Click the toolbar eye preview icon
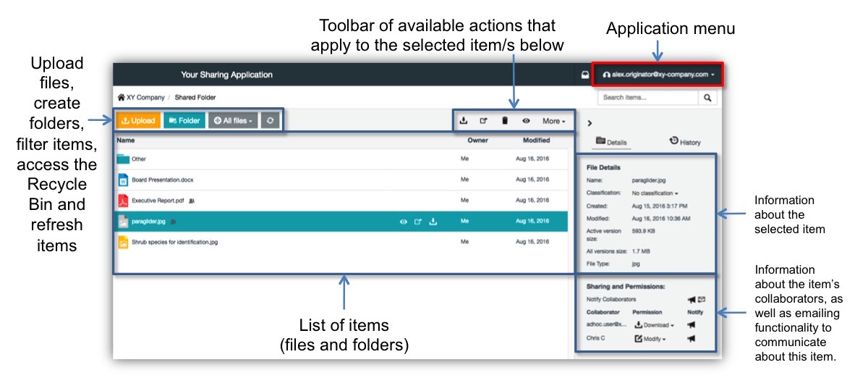The image size is (868, 391). click(526, 121)
